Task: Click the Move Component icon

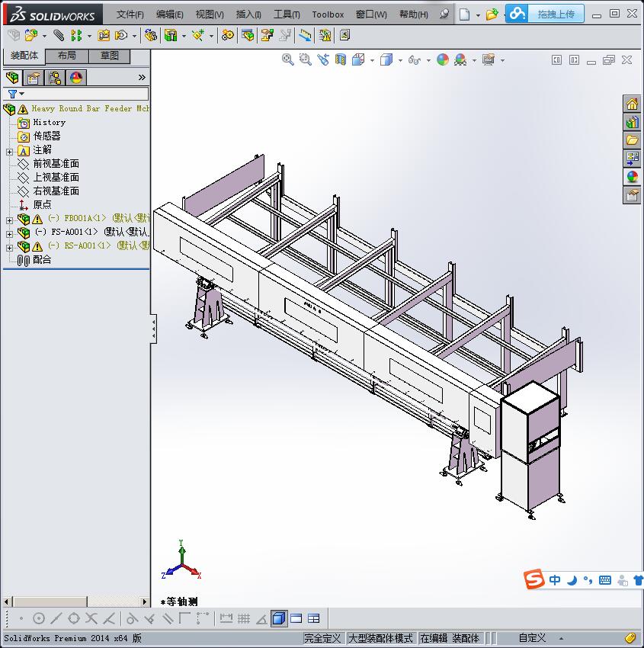Action: pos(121,36)
